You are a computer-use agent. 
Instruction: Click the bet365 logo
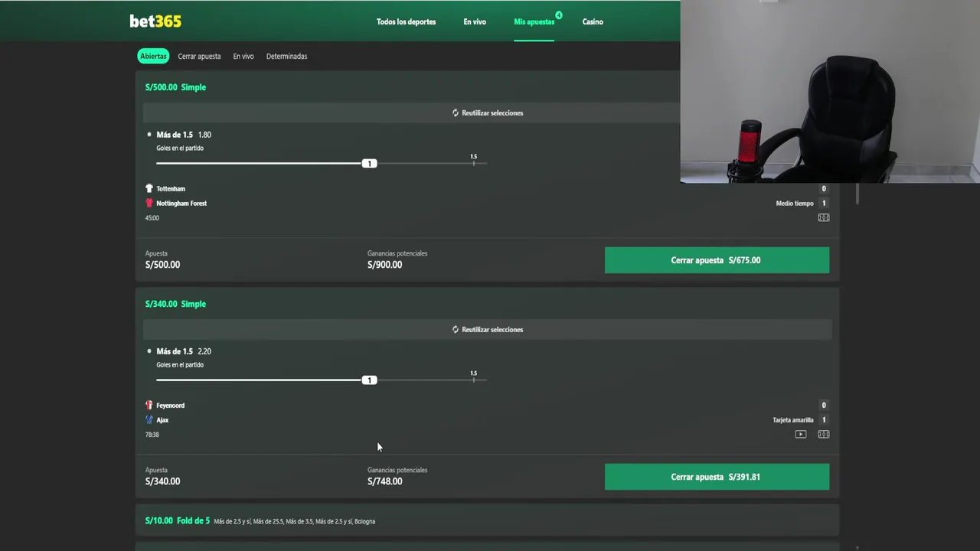pos(155,21)
